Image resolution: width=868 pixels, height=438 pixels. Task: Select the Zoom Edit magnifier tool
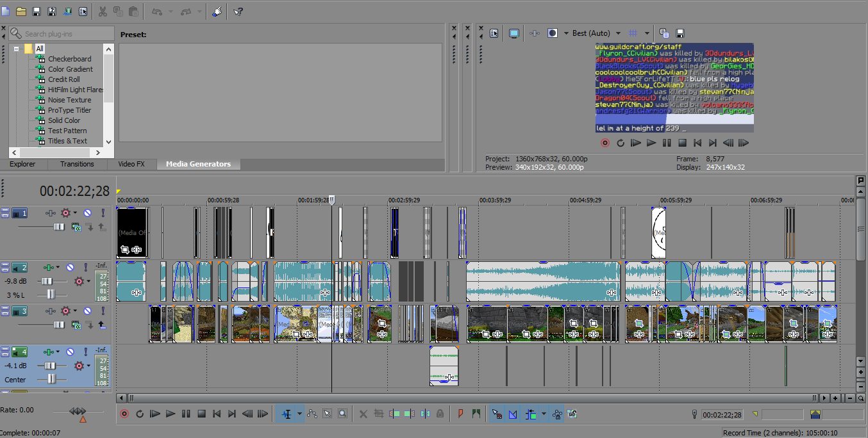343,414
